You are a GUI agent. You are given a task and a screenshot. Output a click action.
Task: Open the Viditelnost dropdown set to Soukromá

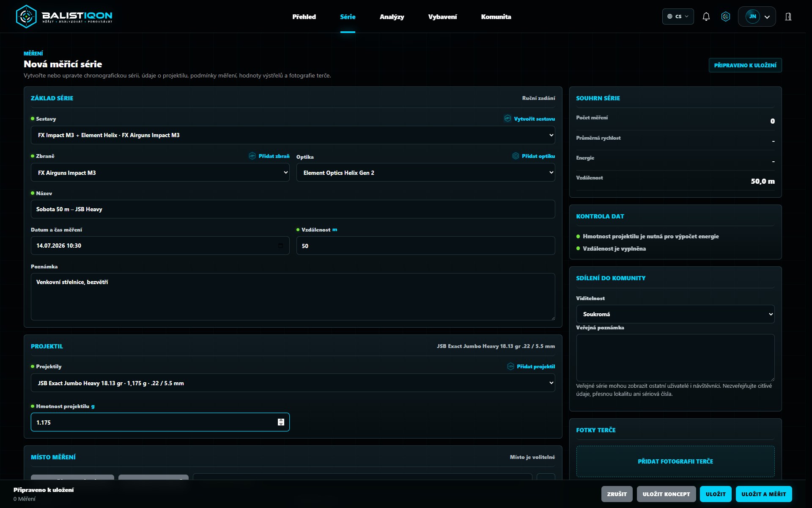point(675,314)
